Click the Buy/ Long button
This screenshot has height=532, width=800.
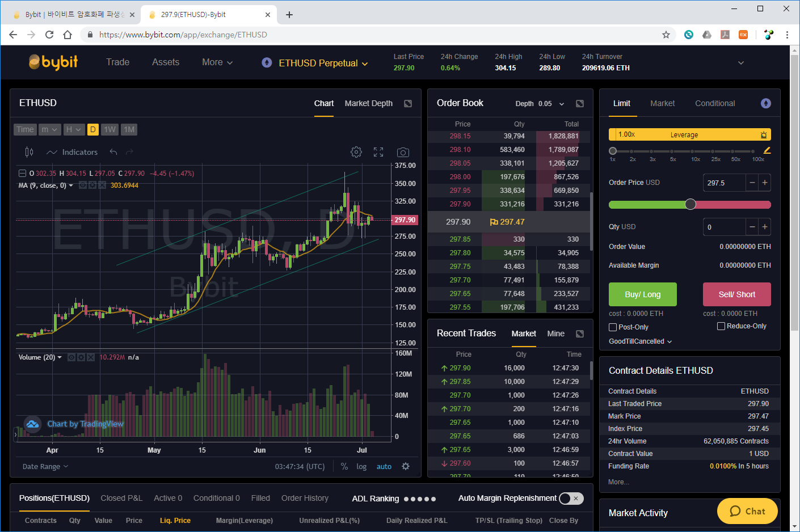point(643,294)
